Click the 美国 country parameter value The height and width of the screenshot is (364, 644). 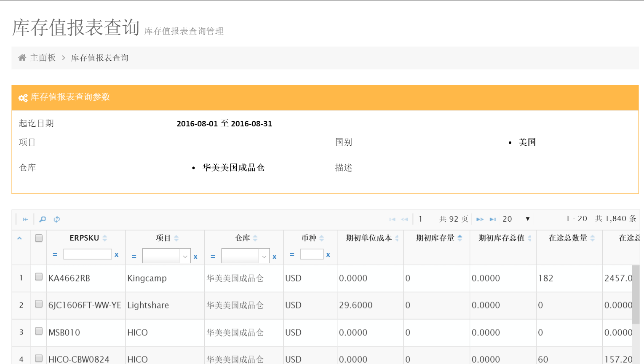coord(527,142)
